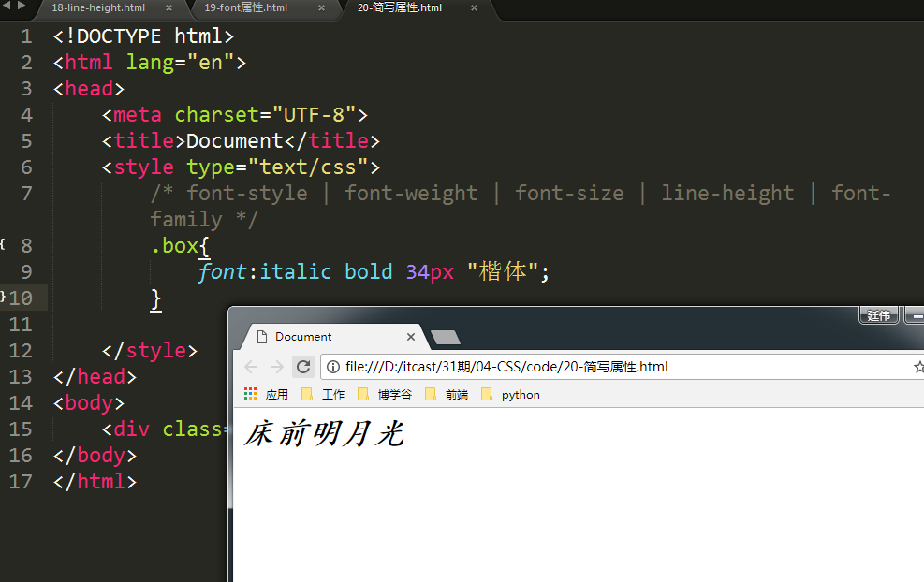Click the editor tab scroll right arrow
This screenshot has height=582, width=924.
click(22, 6)
